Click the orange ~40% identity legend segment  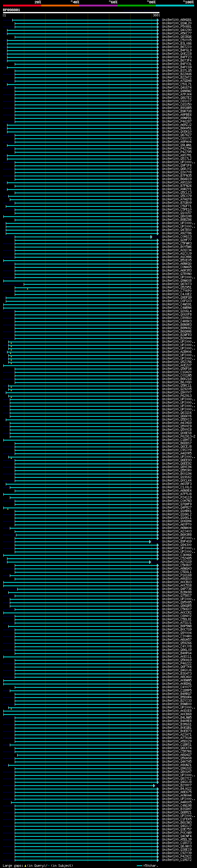pos(60,6)
